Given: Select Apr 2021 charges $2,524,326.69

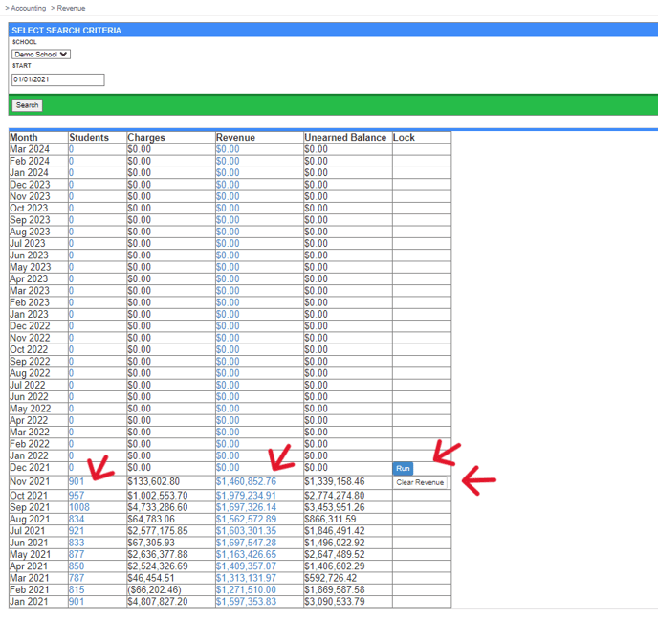Looking at the screenshot, I should tap(158, 566).
